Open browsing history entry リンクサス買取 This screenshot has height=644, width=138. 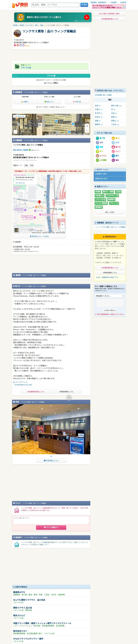(112, 227)
